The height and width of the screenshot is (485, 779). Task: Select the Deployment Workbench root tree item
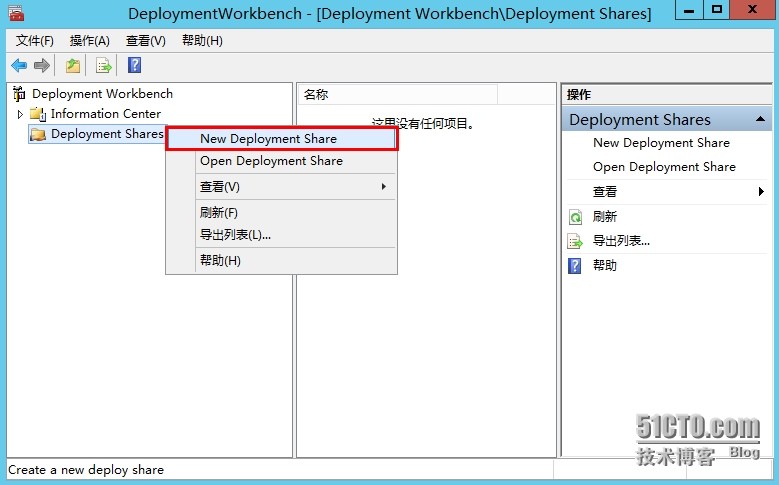(x=102, y=93)
